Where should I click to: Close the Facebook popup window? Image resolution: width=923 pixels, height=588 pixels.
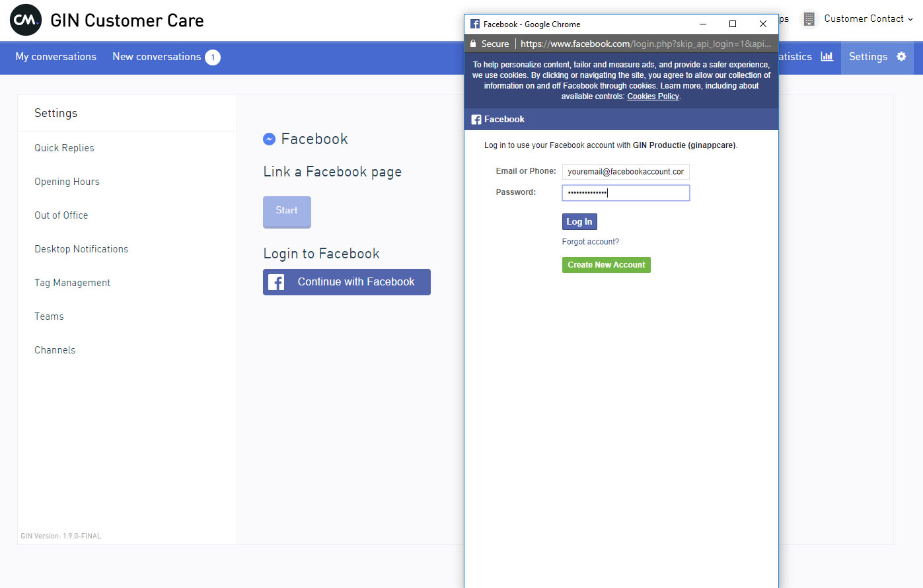point(763,24)
